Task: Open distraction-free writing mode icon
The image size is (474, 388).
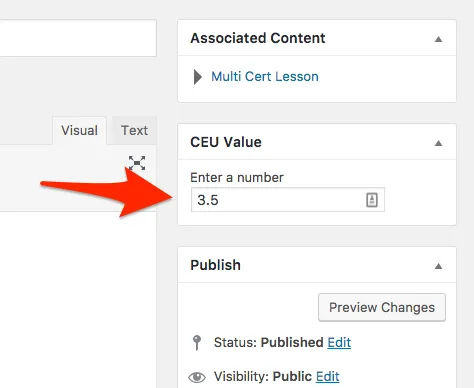Action: (x=137, y=163)
